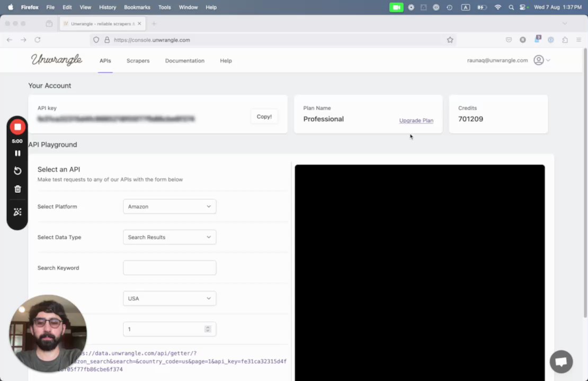Screen dimensions: 588x381
Task: Switch to the APIs tab
Action: click(105, 61)
